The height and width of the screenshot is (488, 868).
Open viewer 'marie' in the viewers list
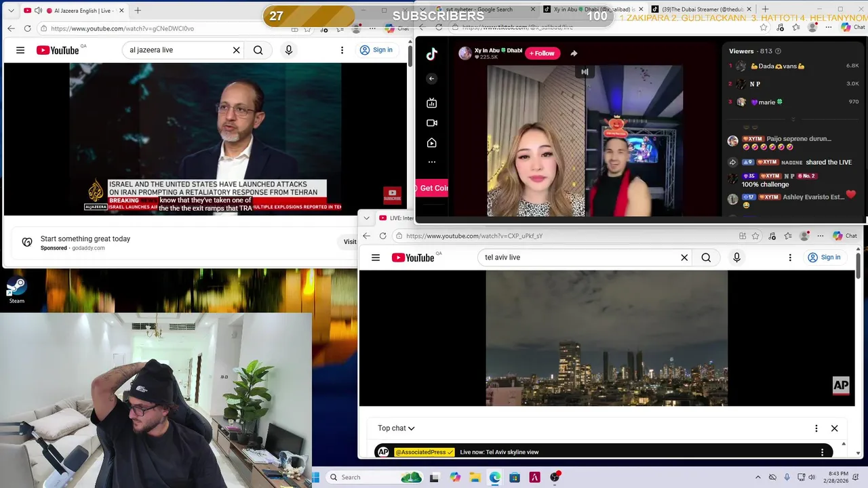click(x=793, y=102)
